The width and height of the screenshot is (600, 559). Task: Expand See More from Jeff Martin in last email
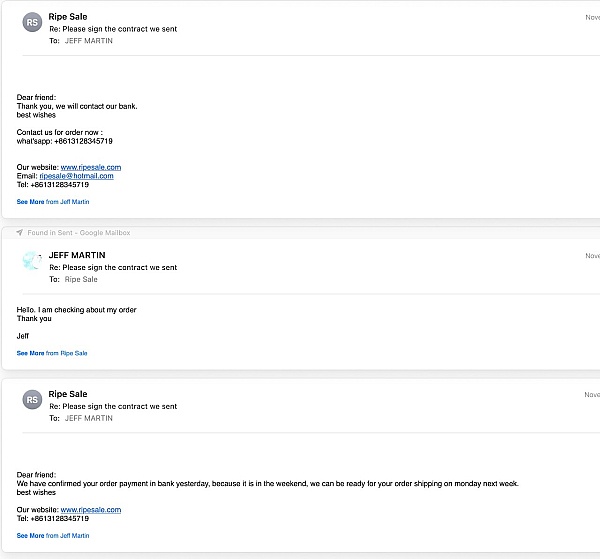click(x=53, y=536)
